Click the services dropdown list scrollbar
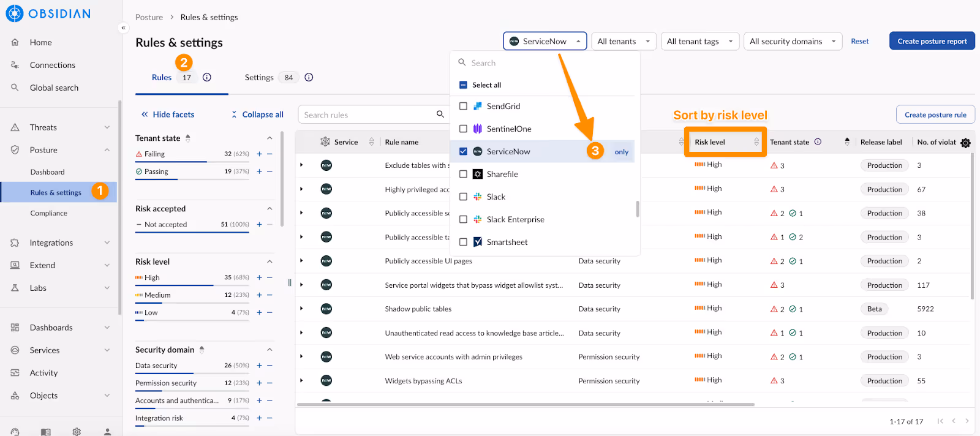Image resolution: width=980 pixels, height=436 pixels. tap(638, 209)
